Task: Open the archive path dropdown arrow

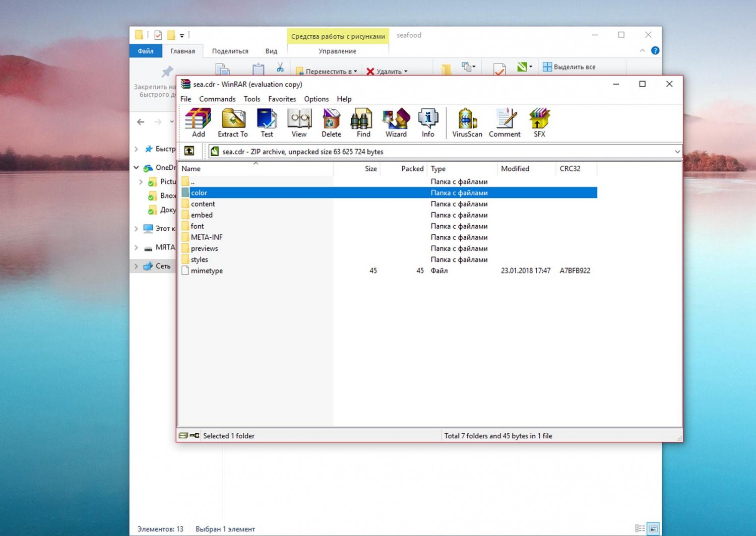Action: tap(677, 152)
